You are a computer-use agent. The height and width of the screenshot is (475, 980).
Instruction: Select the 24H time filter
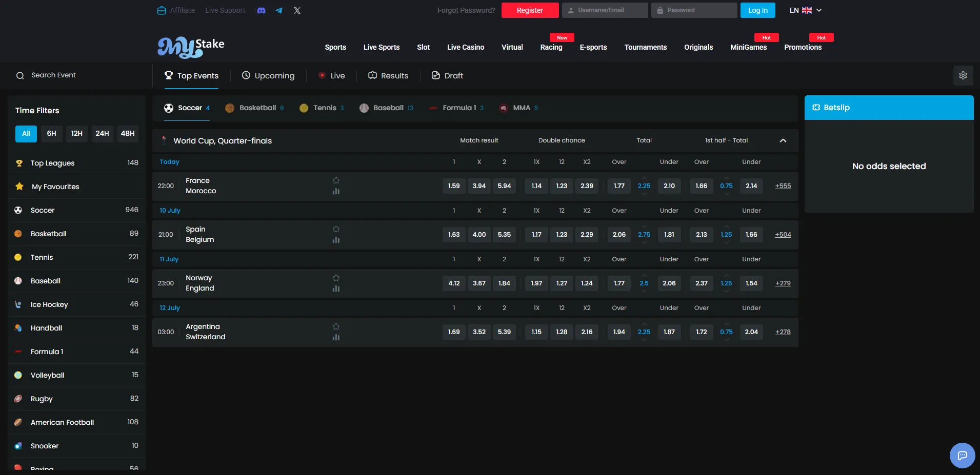[102, 134]
